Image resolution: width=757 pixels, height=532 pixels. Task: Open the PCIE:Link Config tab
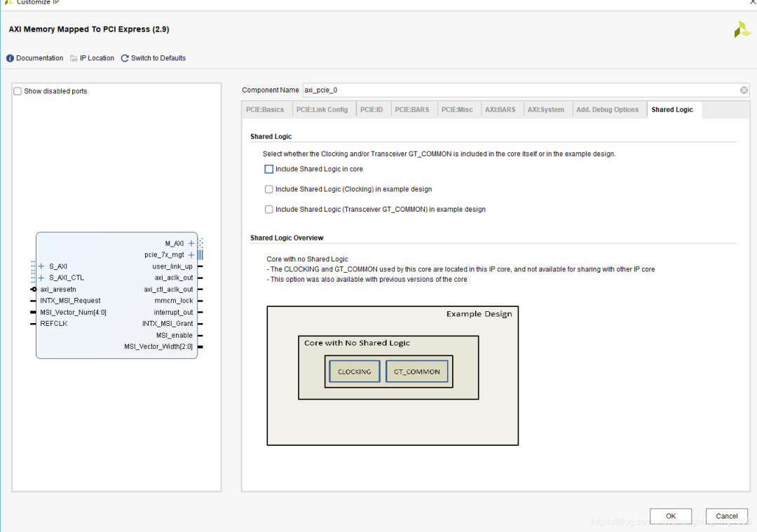point(322,110)
